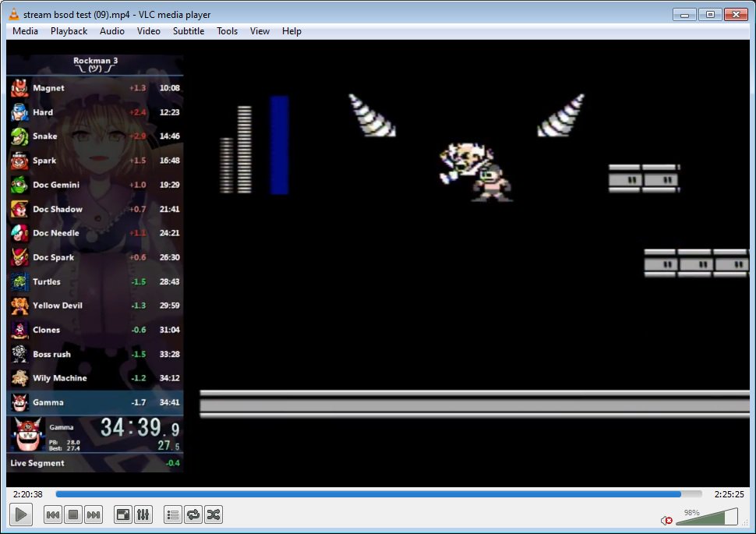756x534 pixels.
Task: Open the Video menu
Action: [x=149, y=31]
